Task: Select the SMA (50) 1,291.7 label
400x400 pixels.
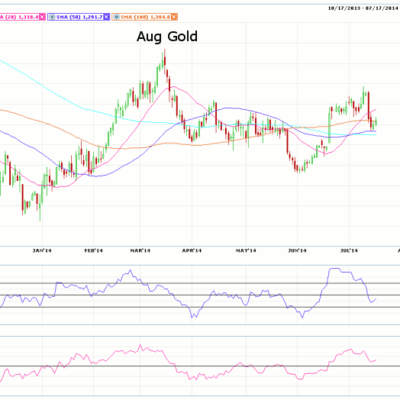Action: 79,17
